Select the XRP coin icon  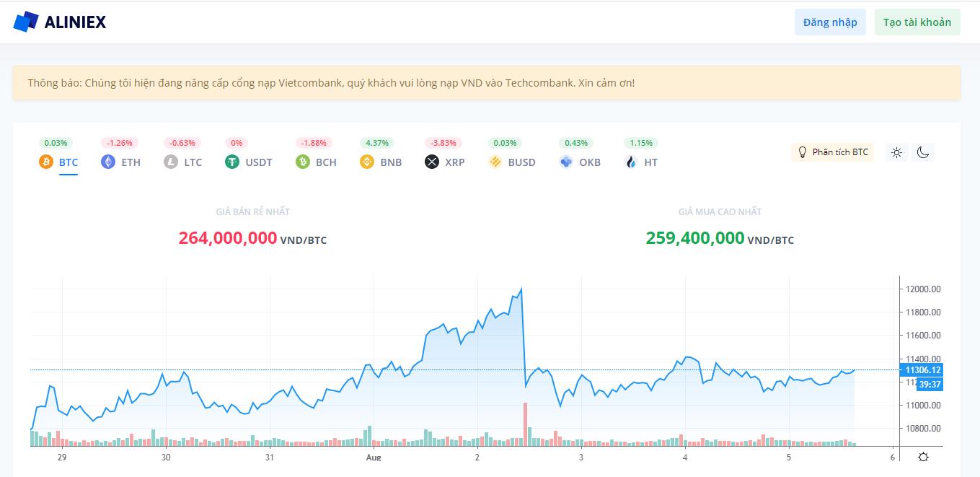coord(432,162)
